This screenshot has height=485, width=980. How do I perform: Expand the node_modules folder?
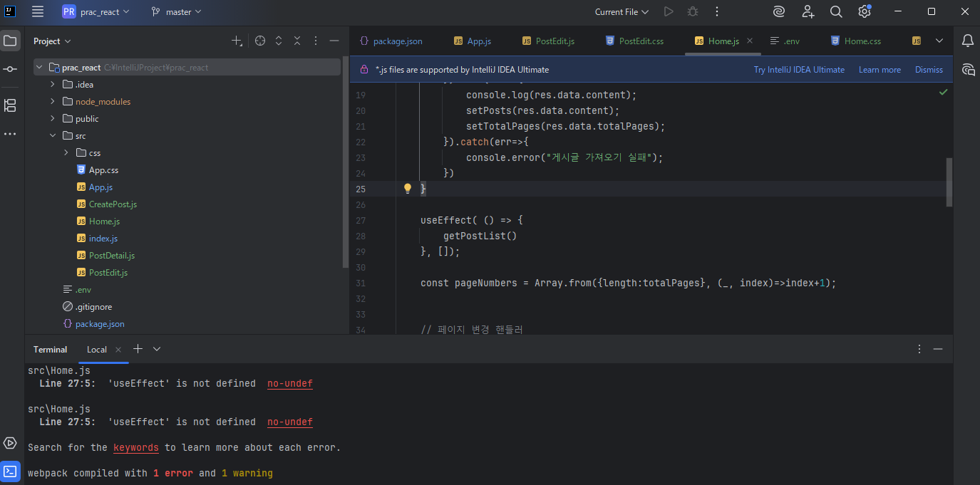point(53,102)
